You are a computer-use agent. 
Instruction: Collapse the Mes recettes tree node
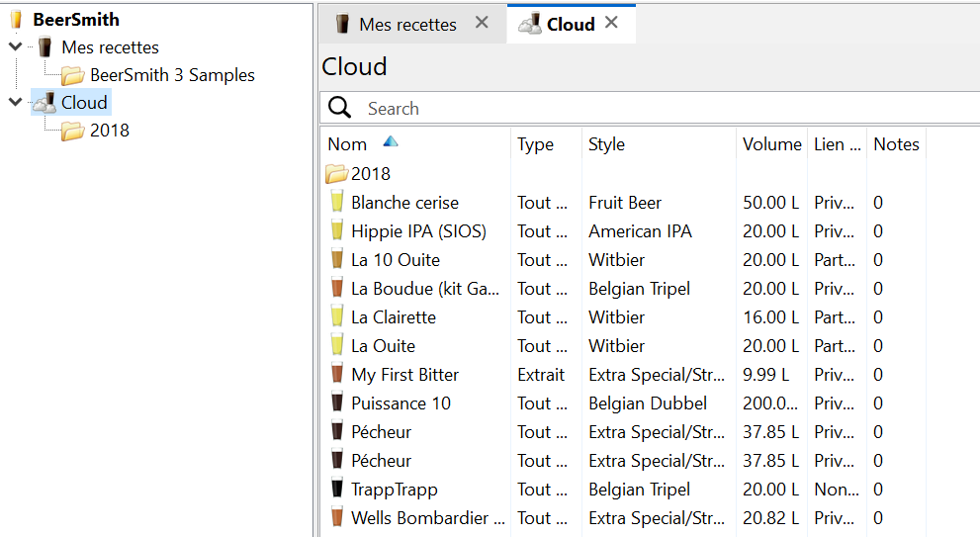pos(15,46)
